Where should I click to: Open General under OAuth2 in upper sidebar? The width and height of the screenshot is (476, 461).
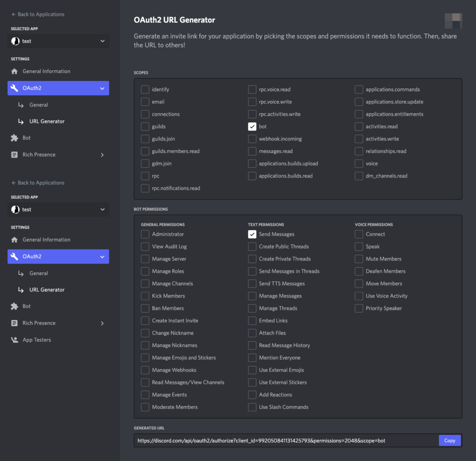click(39, 105)
